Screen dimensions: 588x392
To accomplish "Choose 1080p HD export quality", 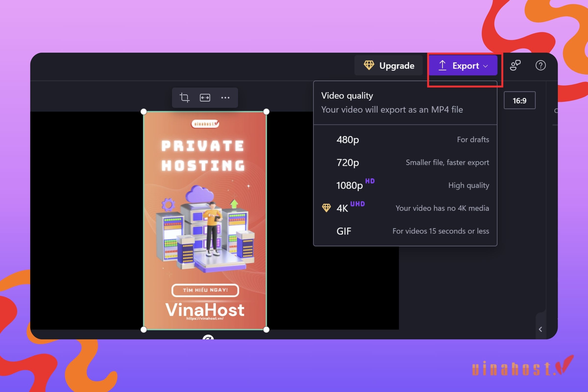I will [x=405, y=185].
